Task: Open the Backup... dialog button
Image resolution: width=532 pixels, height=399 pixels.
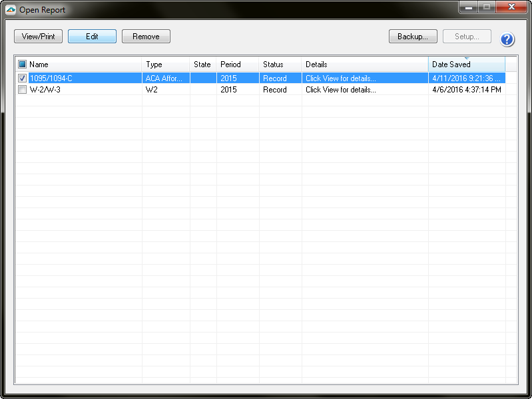Action: (413, 37)
